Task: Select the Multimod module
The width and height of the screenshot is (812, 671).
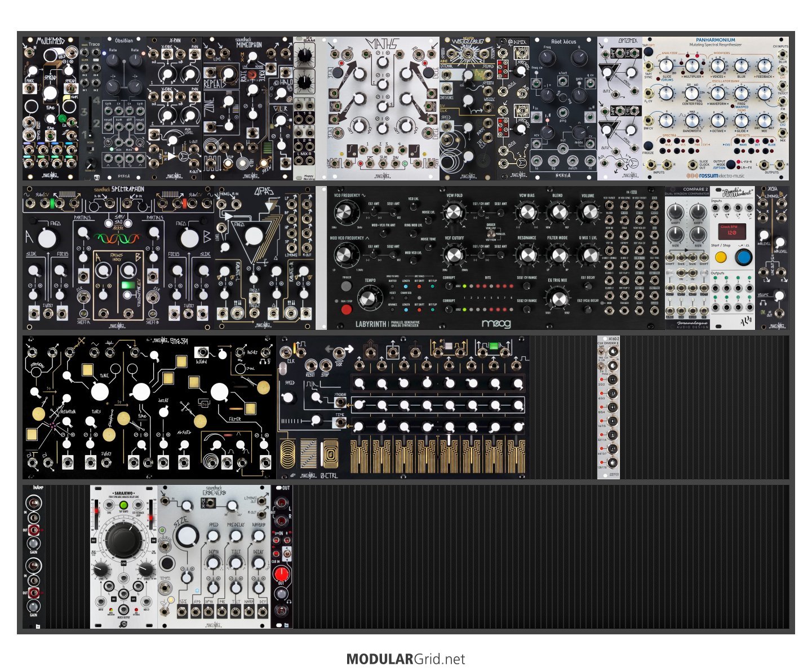Action: [x=51, y=109]
